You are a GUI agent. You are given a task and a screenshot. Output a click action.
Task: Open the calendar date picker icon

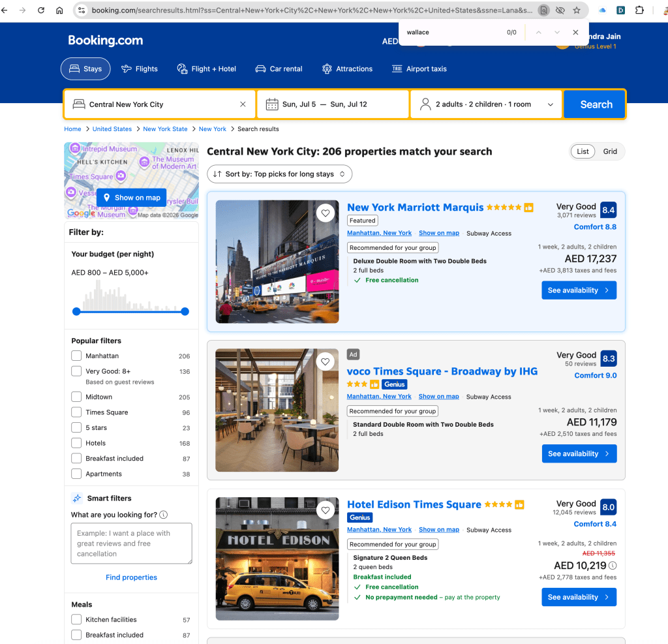tap(272, 104)
